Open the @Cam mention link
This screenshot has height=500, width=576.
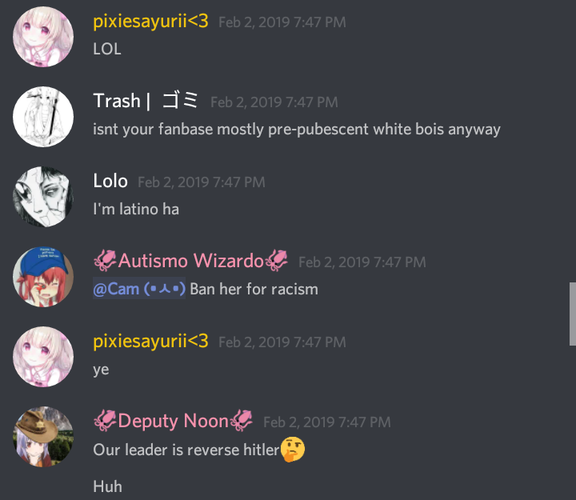[139, 289]
